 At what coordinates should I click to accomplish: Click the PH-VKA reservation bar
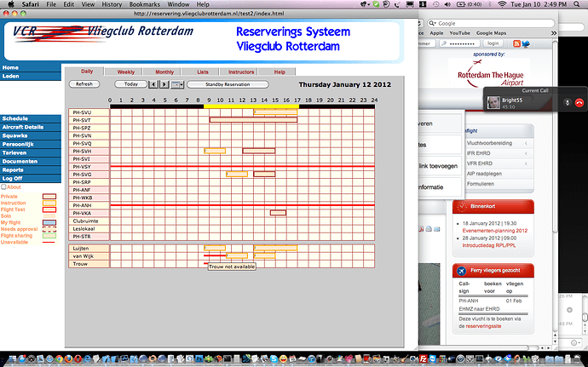click(279, 213)
